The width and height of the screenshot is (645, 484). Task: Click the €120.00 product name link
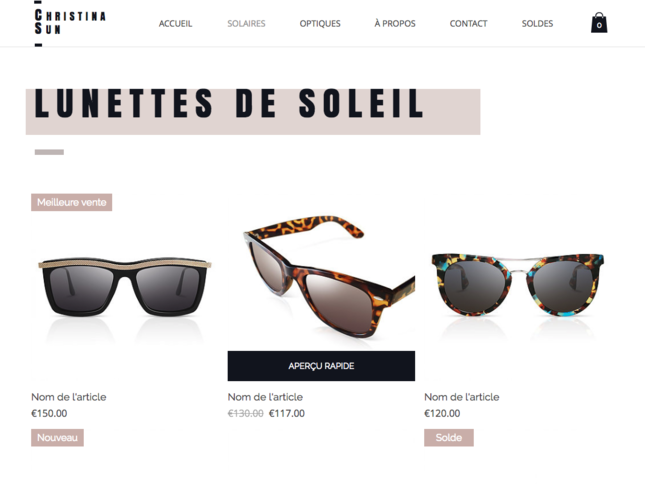coord(462,397)
